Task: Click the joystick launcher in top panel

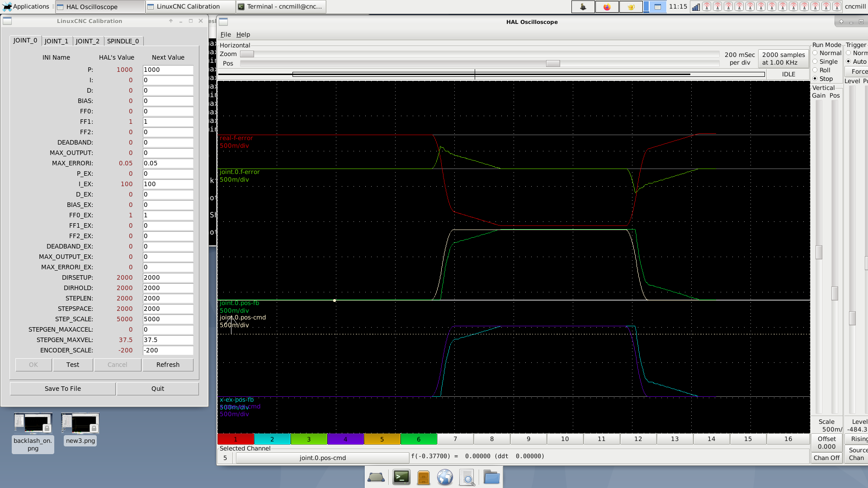Action: click(583, 7)
